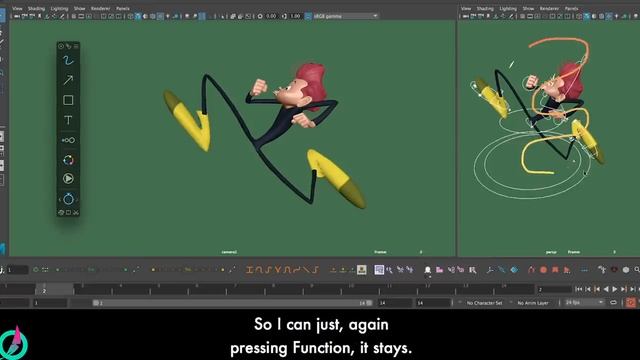
Task: Select the curve draw tool in floating palette
Action: (68, 61)
